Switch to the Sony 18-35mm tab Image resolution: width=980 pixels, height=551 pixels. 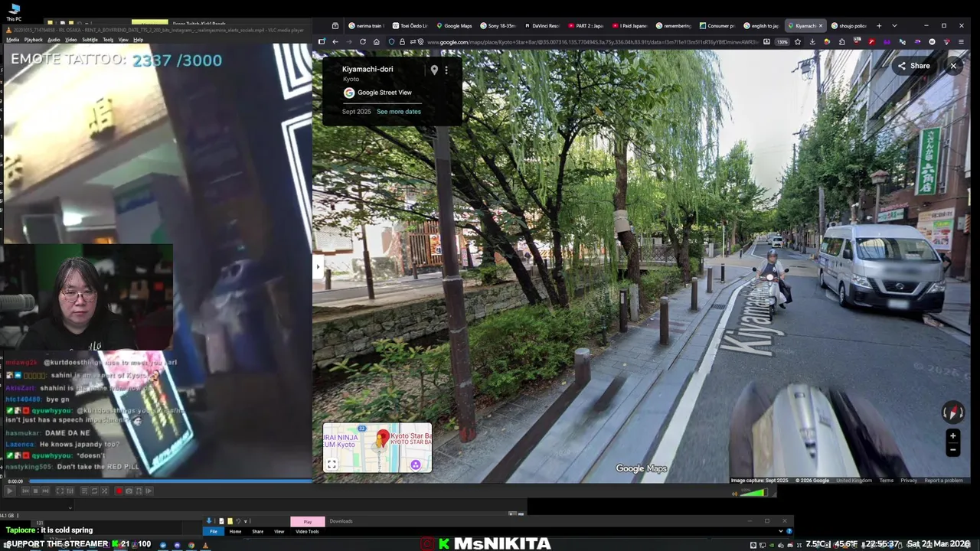[x=498, y=25]
